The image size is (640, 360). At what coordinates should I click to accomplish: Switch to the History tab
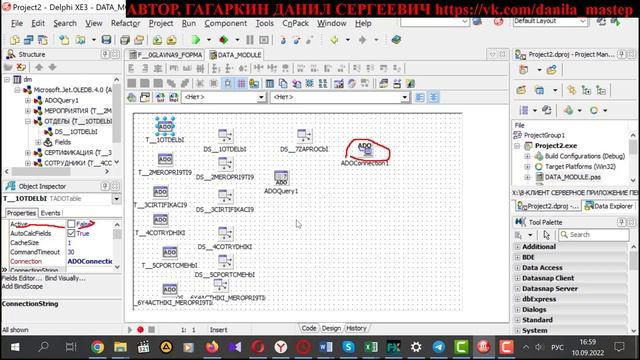pyautogui.click(x=356, y=328)
